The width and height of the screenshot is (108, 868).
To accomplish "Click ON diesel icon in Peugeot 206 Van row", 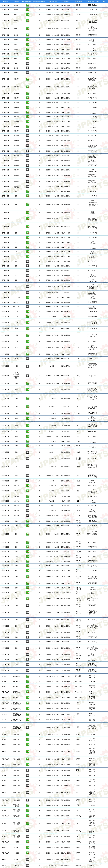I will coord(28,516).
